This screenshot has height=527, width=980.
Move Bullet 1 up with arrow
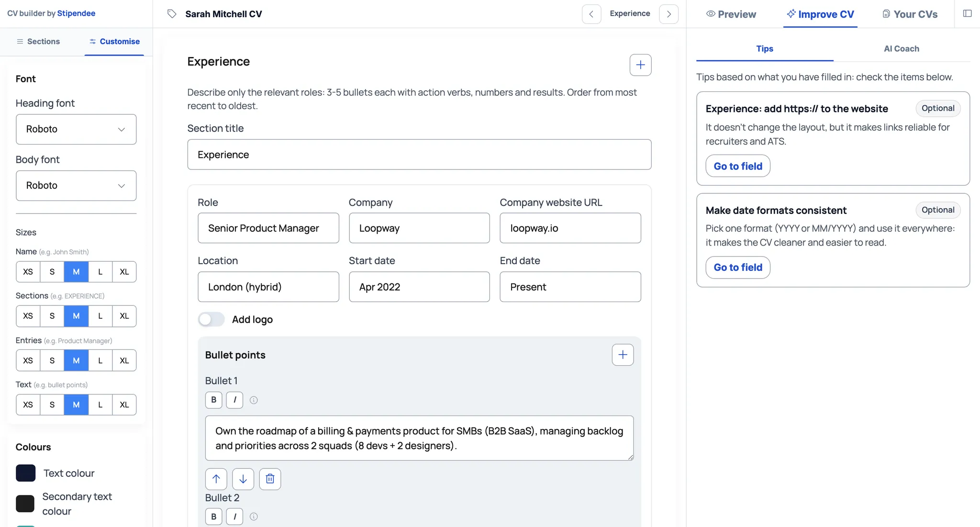click(x=216, y=479)
